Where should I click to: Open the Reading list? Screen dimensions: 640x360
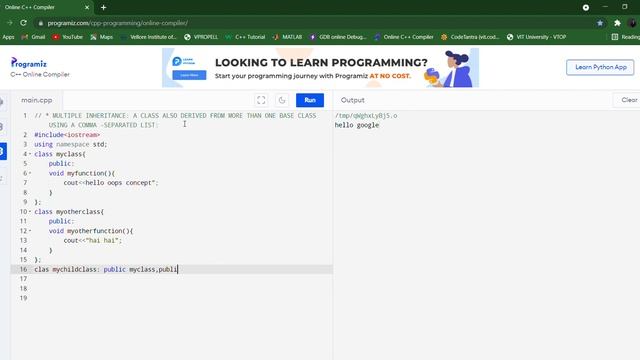[x=626, y=37]
